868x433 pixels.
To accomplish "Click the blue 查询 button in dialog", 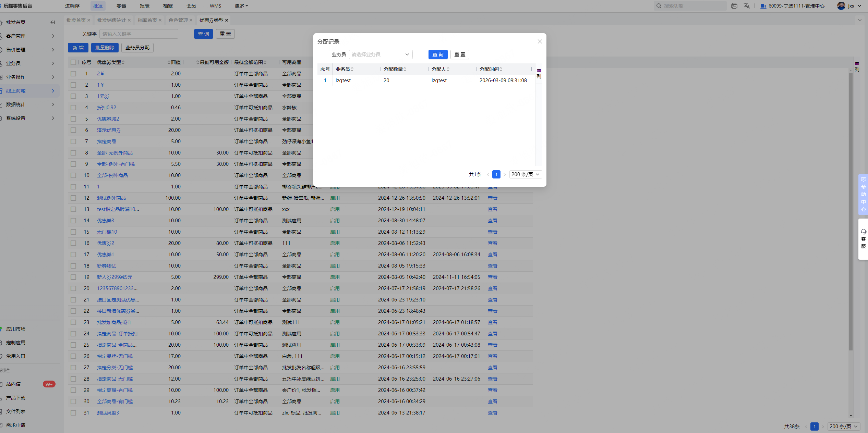I will click(438, 54).
